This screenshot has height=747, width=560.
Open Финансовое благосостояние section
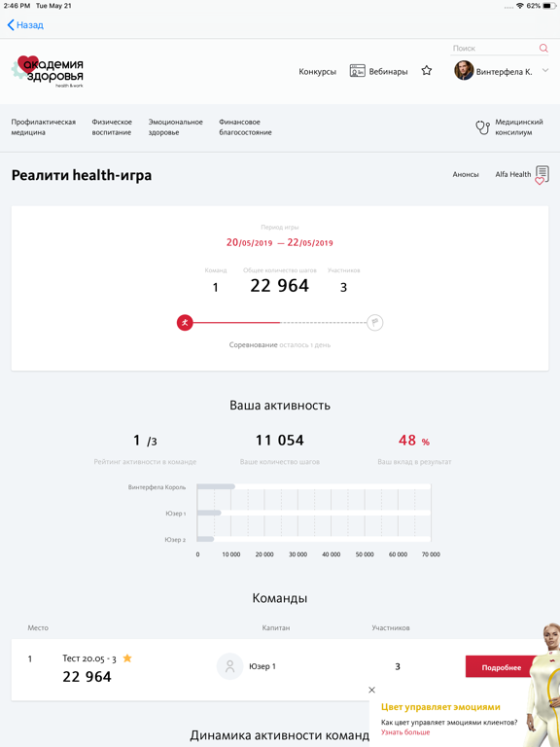245,127
